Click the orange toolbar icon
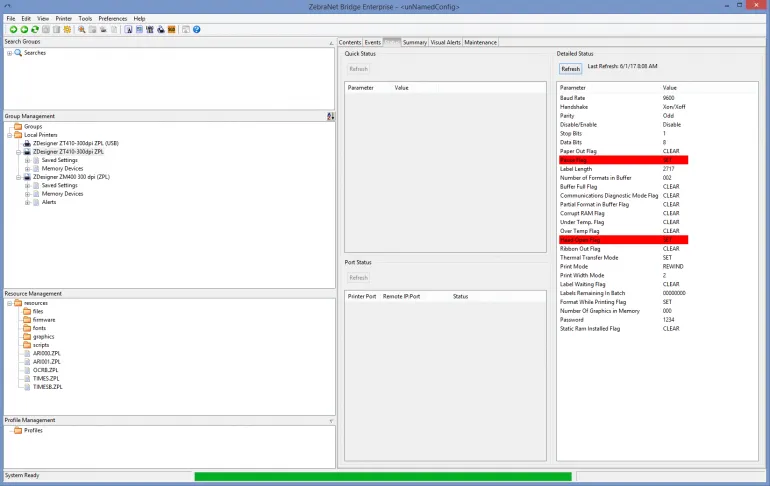Image resolution: width=770 pixels, height=486 pixels. point(171,30)
